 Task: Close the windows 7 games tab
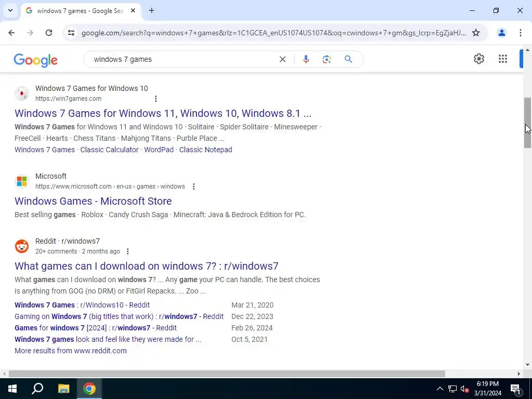(x=133, y=10)
